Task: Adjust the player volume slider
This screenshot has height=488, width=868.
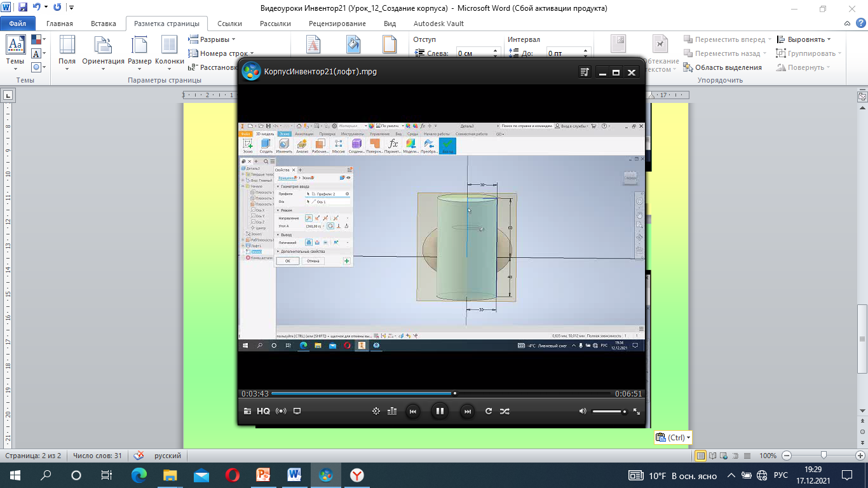Action: [x=609, y=412]
